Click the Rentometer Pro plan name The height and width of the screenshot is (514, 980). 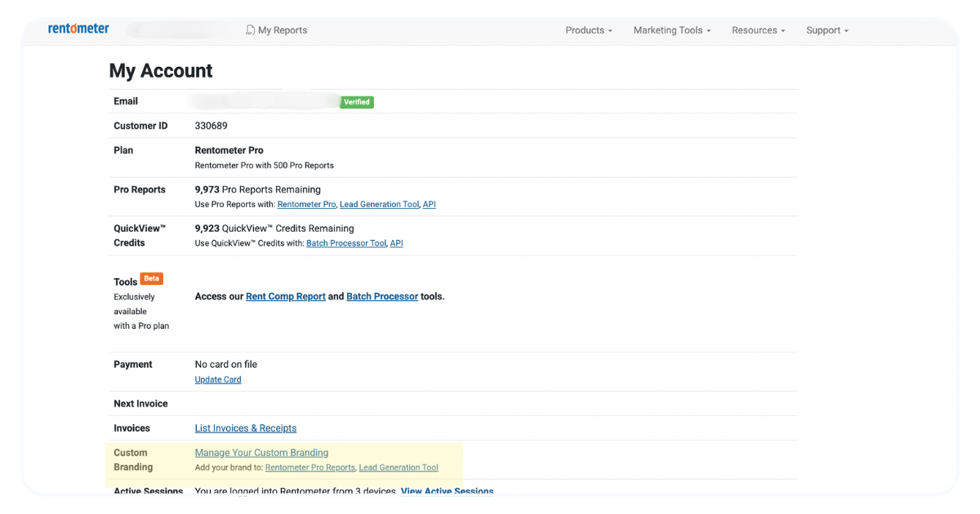point(229,150)
